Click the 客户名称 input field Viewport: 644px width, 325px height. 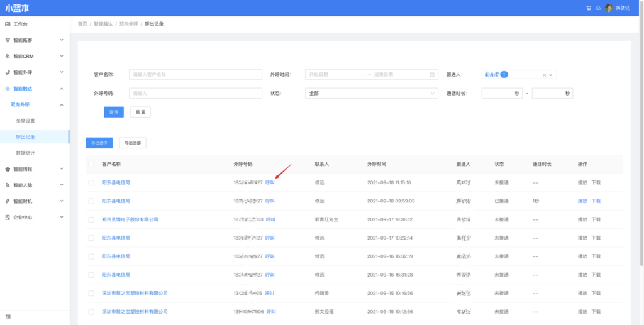point(195,74)
